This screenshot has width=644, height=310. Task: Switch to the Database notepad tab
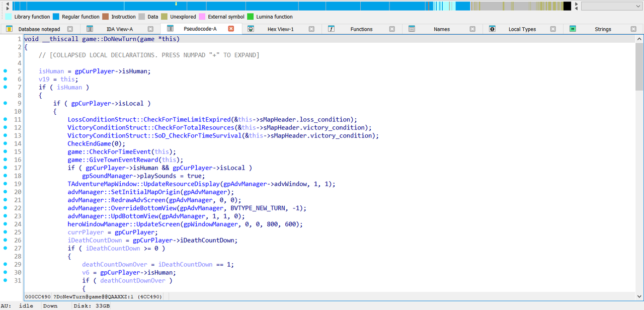click(39, 29)
